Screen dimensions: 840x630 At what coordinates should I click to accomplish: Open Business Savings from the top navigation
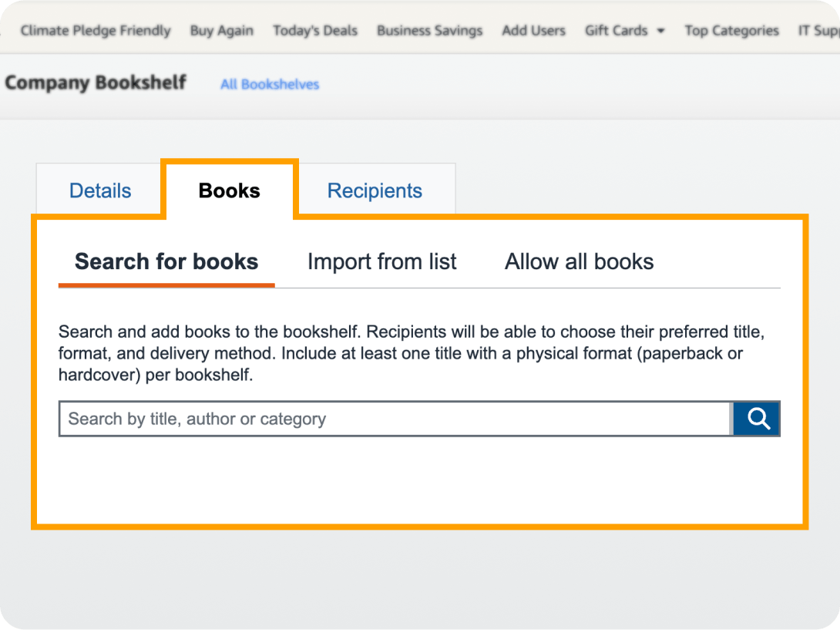[x=429, y=31]
